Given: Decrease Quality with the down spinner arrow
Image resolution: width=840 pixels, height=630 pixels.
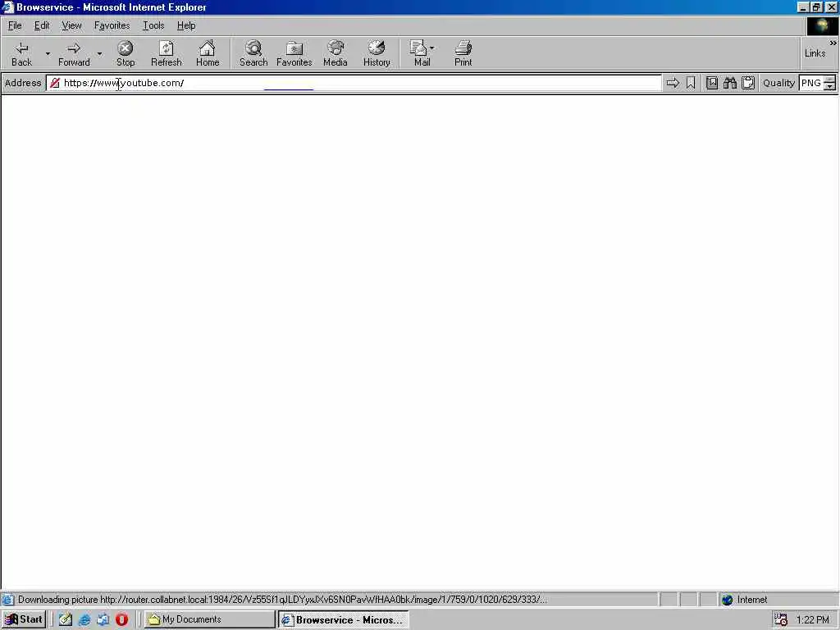Looking at the screenshot, I should coord(830,87).
